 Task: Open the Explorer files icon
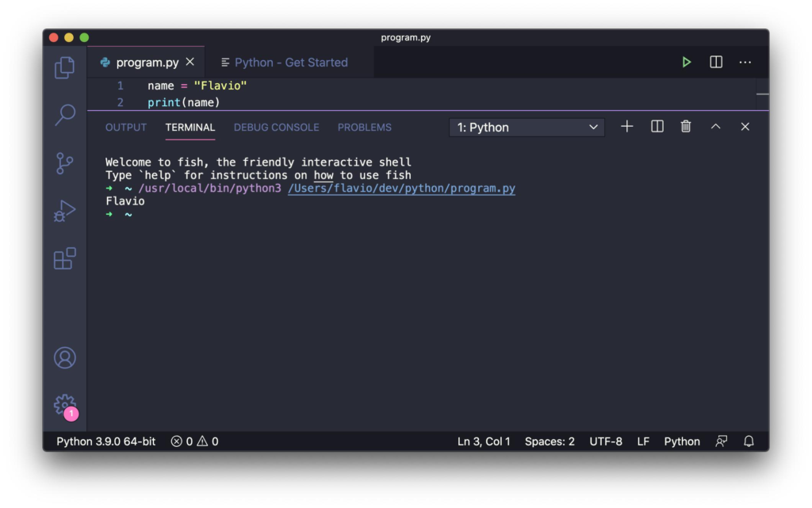pos(65,68)
